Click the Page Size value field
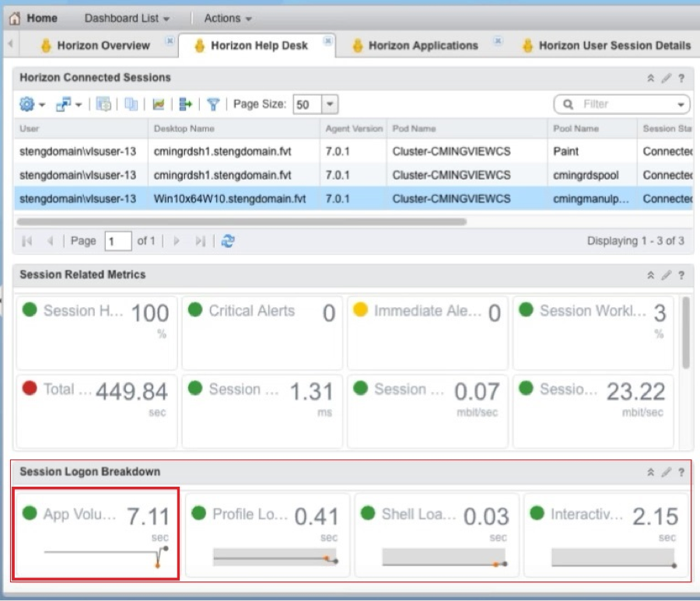The image size is (700, 601). click(307, 104)
